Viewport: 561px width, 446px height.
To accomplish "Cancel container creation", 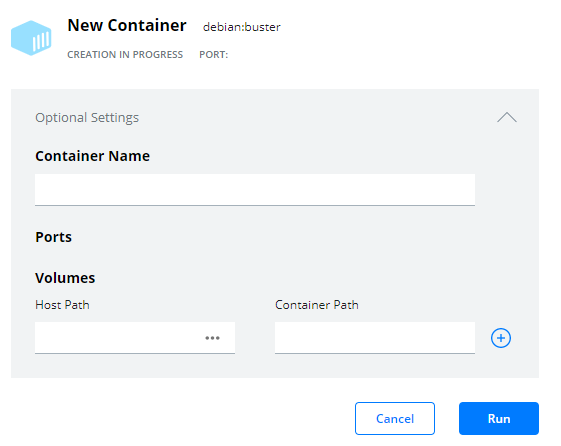I will (x=395, y=418).
